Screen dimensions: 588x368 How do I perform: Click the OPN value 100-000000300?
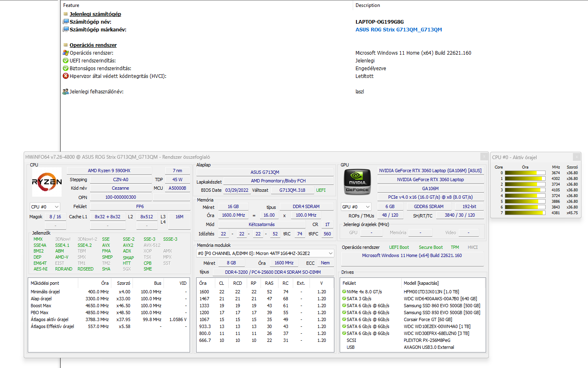121,197
